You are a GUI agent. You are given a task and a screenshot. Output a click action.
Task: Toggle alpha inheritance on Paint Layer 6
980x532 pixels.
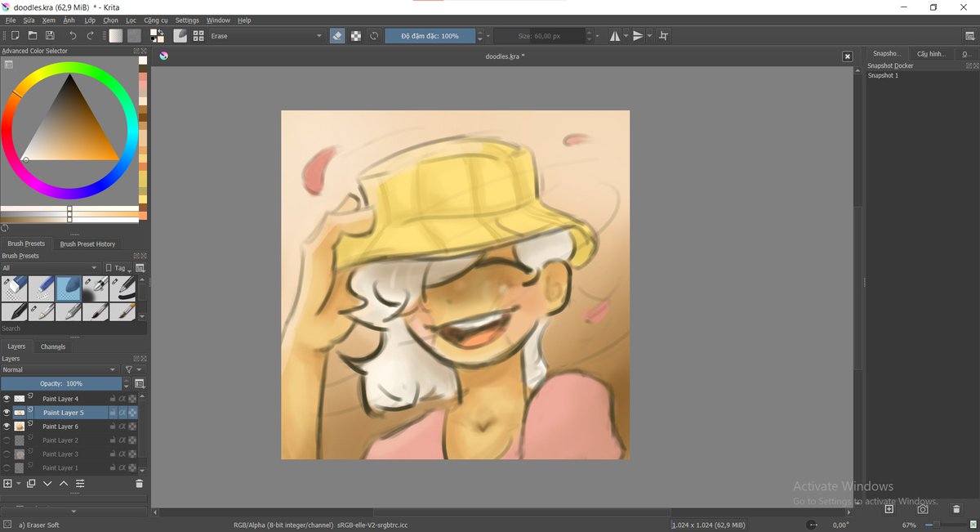122,427
